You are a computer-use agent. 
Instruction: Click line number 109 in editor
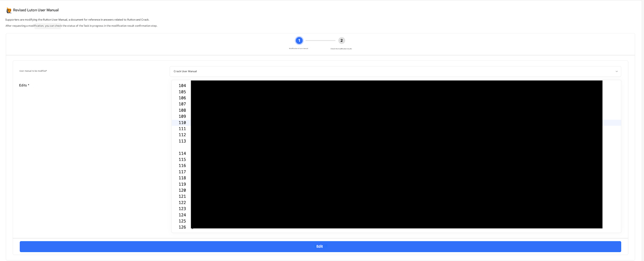[x=182, y=116]
